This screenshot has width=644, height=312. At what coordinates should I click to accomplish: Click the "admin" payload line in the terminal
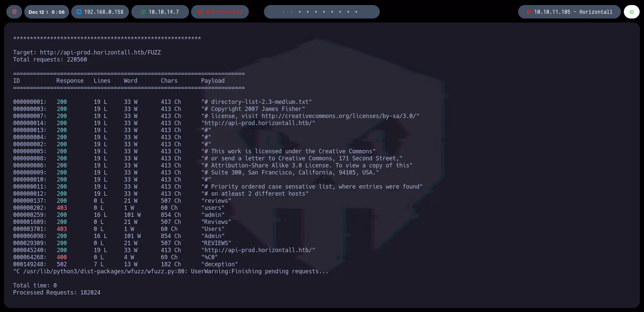pyautogui.click(x=213, y=215)
